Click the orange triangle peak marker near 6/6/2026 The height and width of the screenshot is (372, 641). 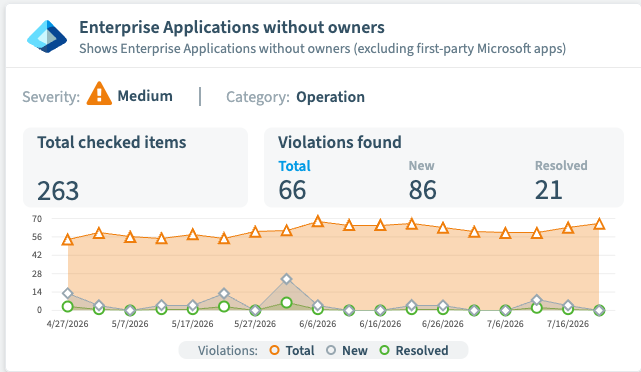318,222
